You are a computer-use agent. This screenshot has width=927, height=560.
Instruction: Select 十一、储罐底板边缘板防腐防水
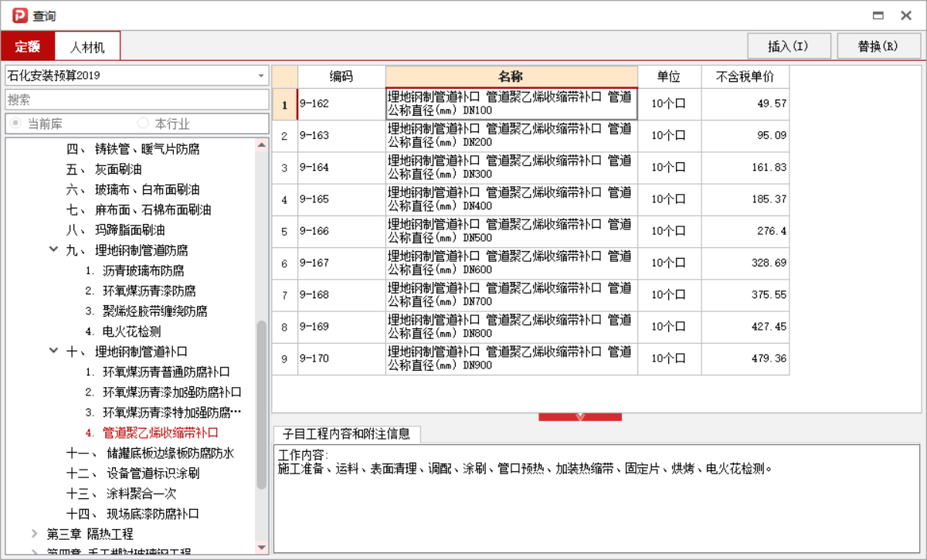(150, 453)
